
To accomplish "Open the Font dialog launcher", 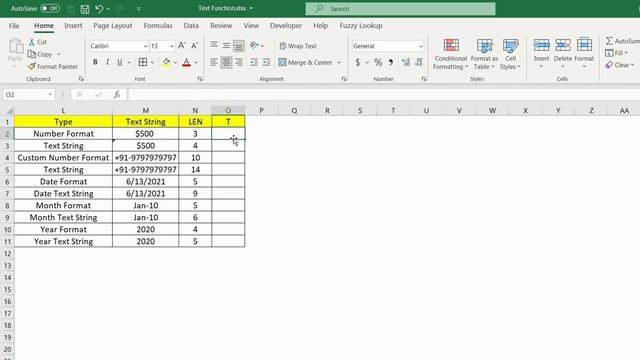I will (200, 79).
